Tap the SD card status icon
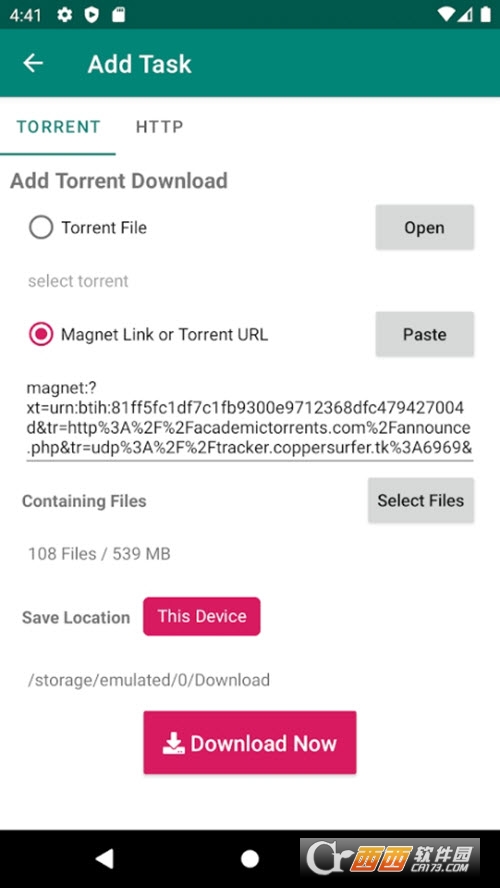The width and height of the screenshot is (500, 888). tap(118, 15)
